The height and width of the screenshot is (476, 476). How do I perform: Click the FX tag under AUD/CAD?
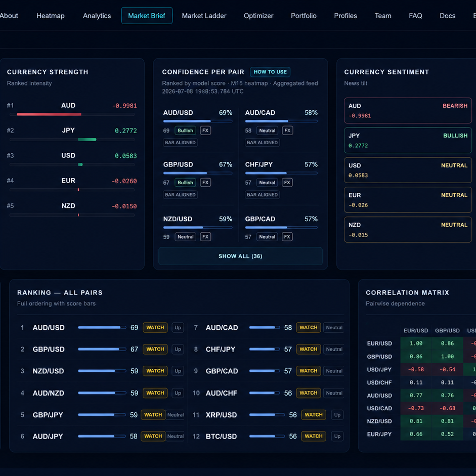(287, 131)
